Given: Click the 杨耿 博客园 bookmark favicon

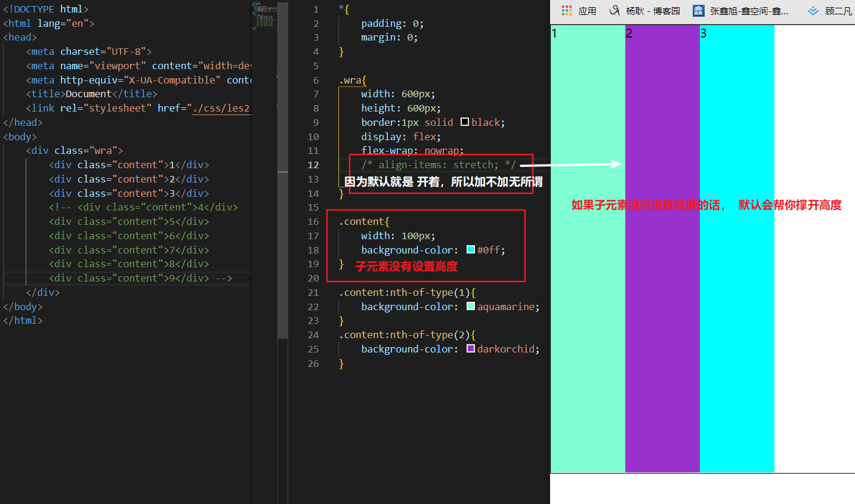Looking at the screenshot, I should click(x=615, y=11).
